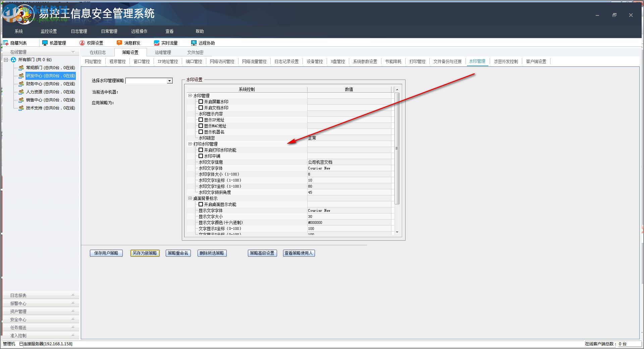Viewport: 644px width, 349px height.
Task: Expand the 安全中心 panel
Action: pyautogui.click(x=73, y=319)
